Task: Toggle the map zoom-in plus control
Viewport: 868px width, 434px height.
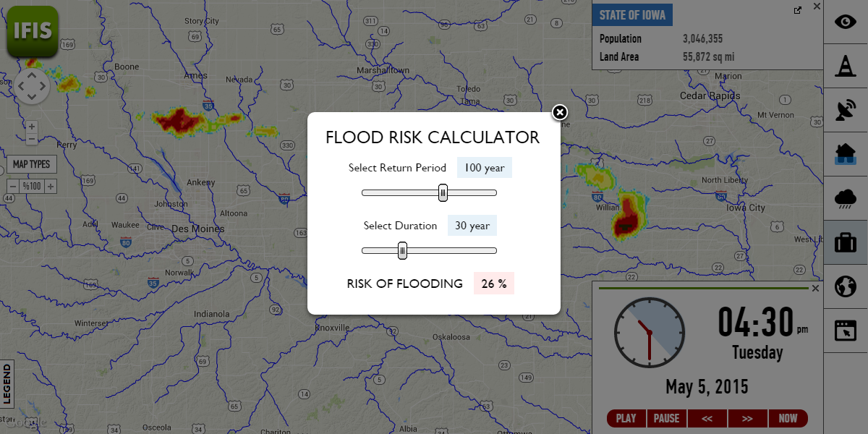Action: coord(30,126)
